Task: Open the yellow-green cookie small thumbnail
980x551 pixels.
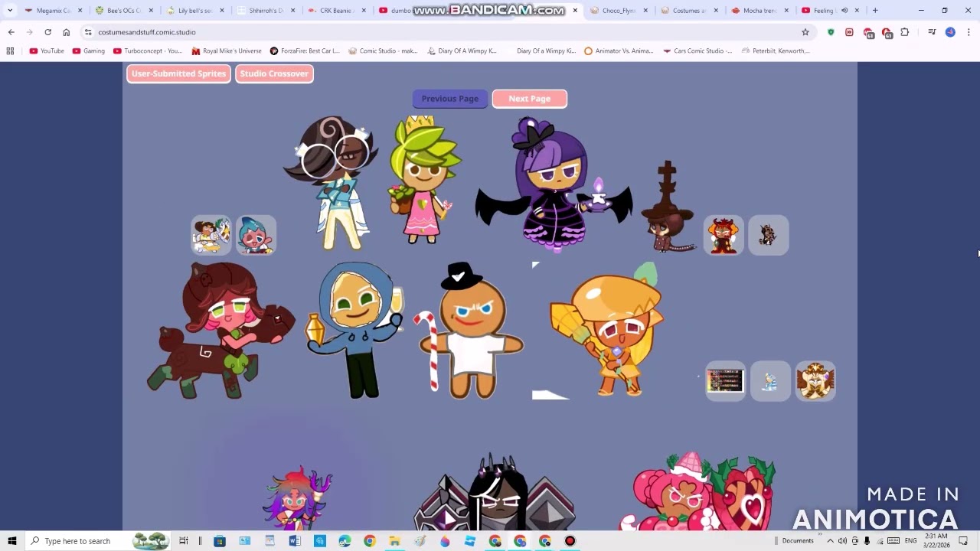Action: pos(211,235)
